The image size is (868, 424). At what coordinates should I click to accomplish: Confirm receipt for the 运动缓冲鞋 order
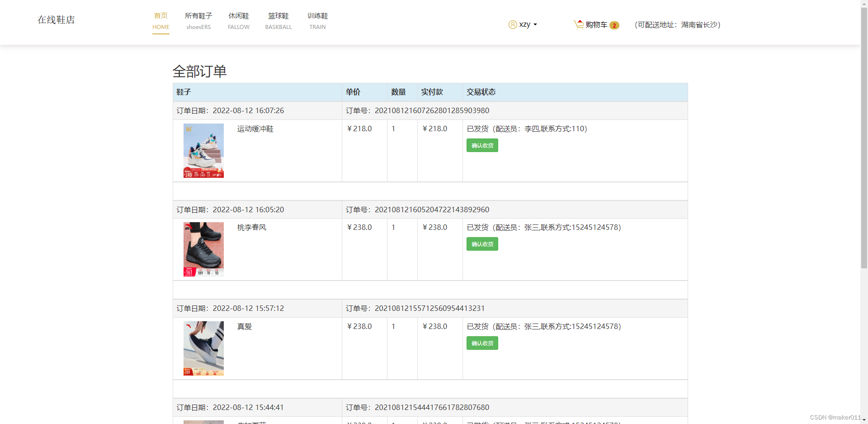(482, 145)
